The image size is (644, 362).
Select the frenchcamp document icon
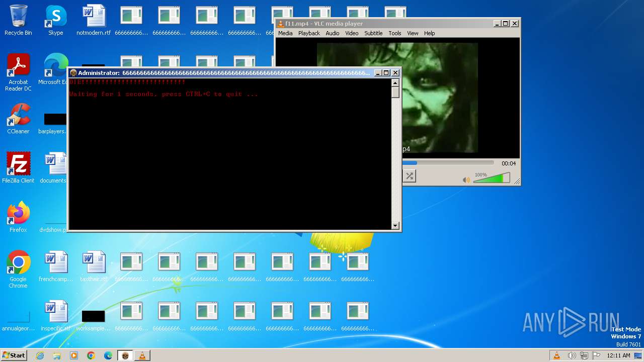coord(56,267)
